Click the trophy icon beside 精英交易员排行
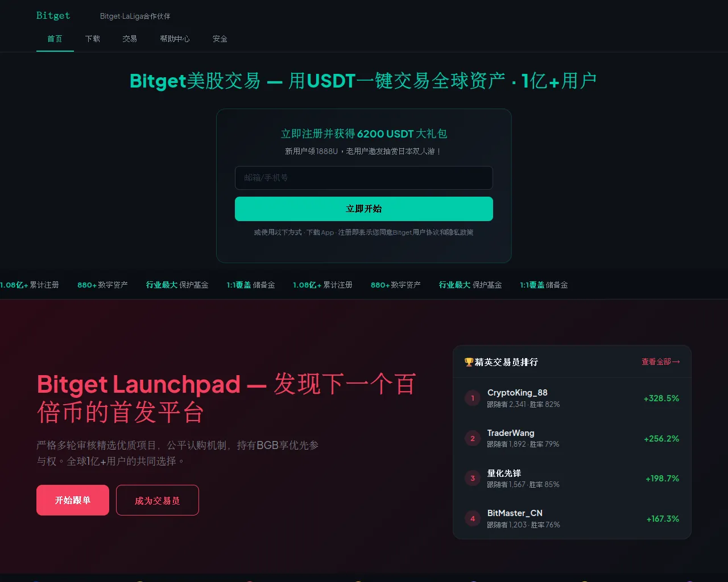Image resolution: width=728 pixels, height=582 pixels. [469, 362]
